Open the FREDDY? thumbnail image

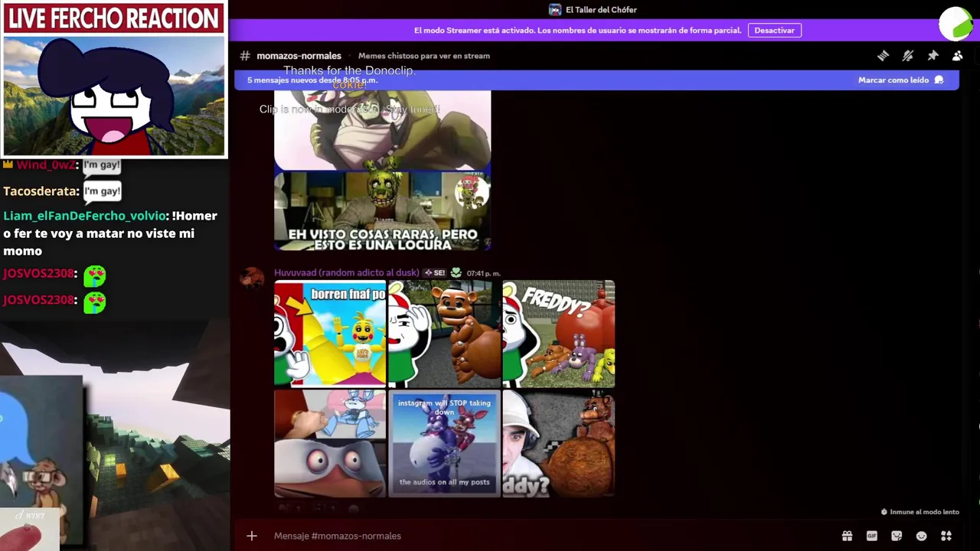(558, 334)
